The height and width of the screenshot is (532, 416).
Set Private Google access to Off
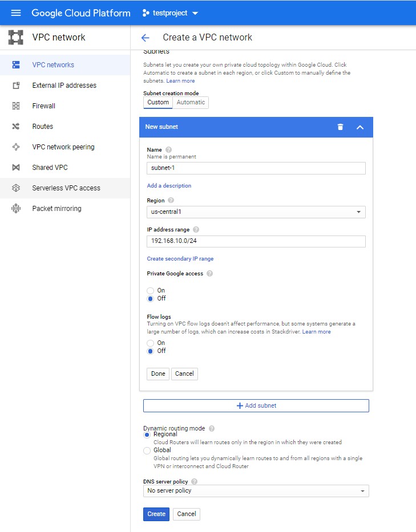coord(151,299)
